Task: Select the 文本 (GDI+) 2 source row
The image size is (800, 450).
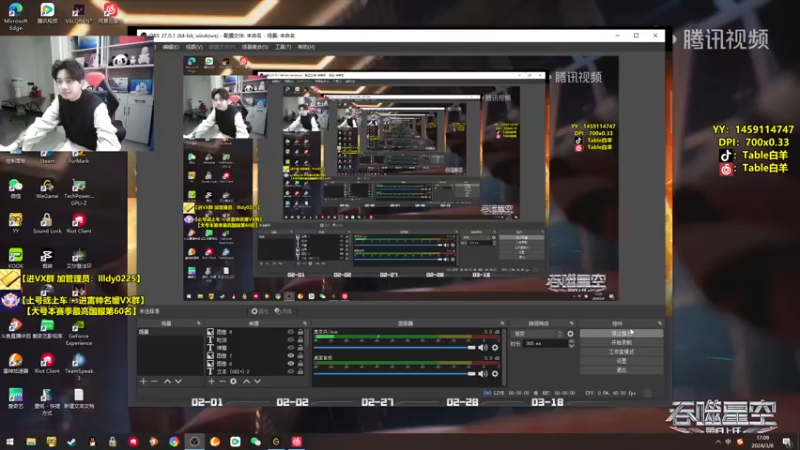Action: (255, 371)
